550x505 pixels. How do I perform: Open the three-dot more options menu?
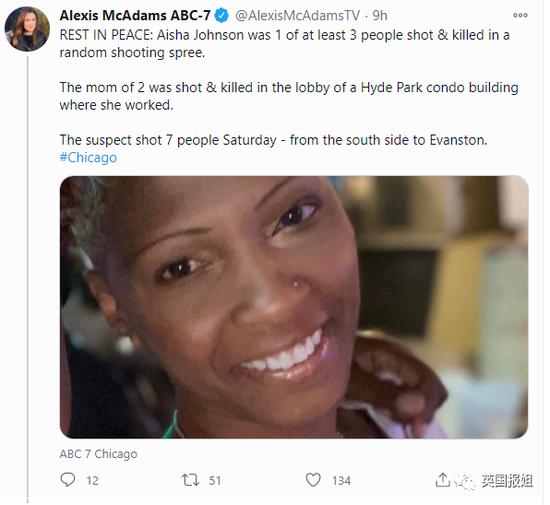tap(520, 15)
